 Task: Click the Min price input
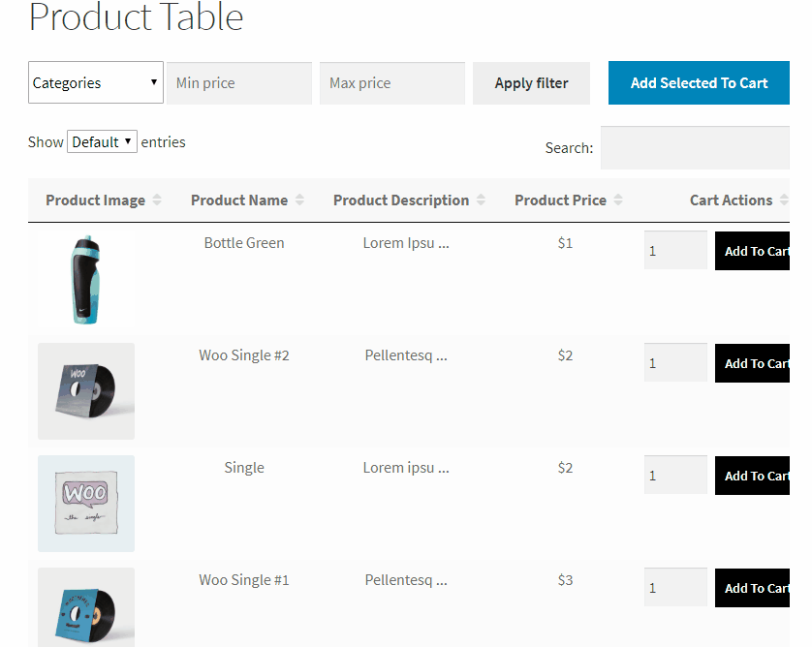pyautogui.click(x=240, y=82)
